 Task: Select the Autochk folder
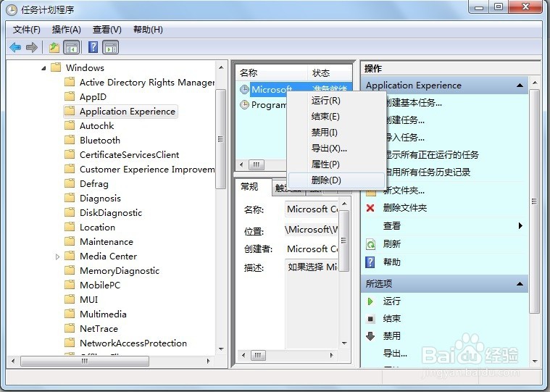click(x=97, y=125)
